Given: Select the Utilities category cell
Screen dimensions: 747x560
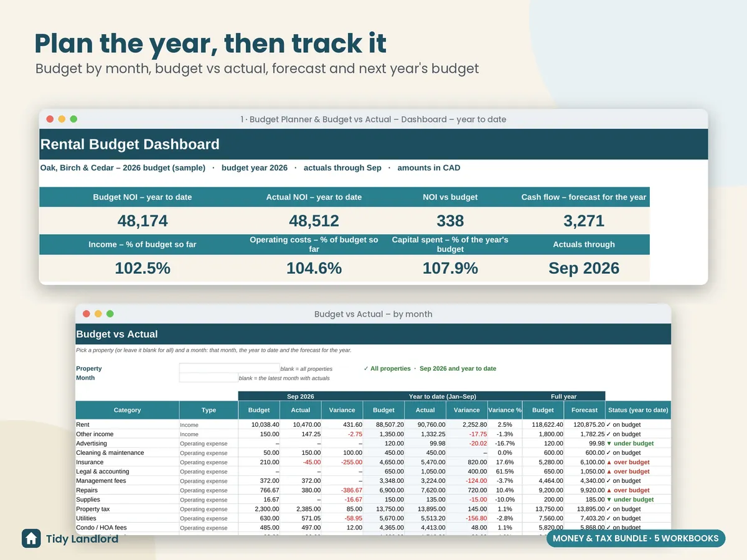Looking at the screenshot, I should [127, 518].
